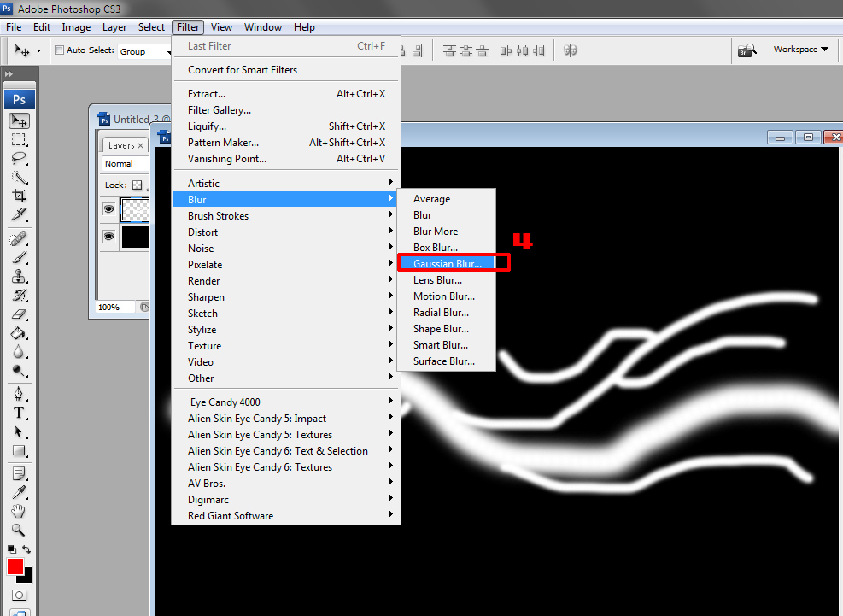
Task: Choose Convert for Smart Filters
Action: click(x=286, y=70)
